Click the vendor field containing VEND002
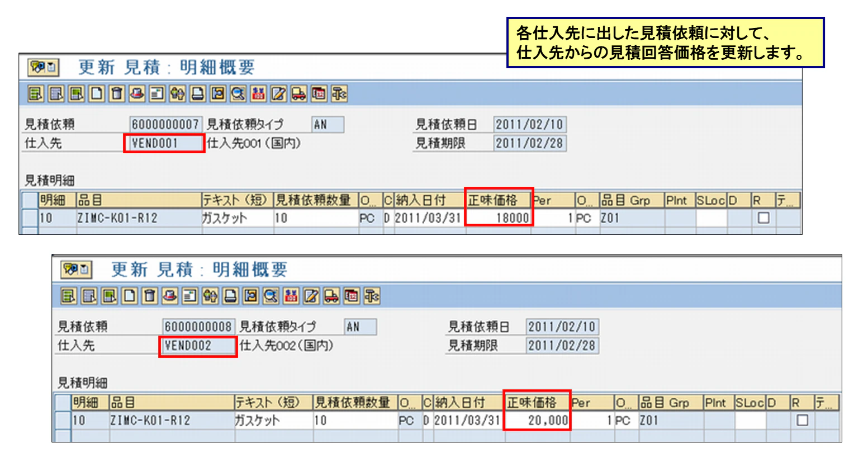Viewport: 868px width, 457px height. pyautogui.click(x=198, y=346)
